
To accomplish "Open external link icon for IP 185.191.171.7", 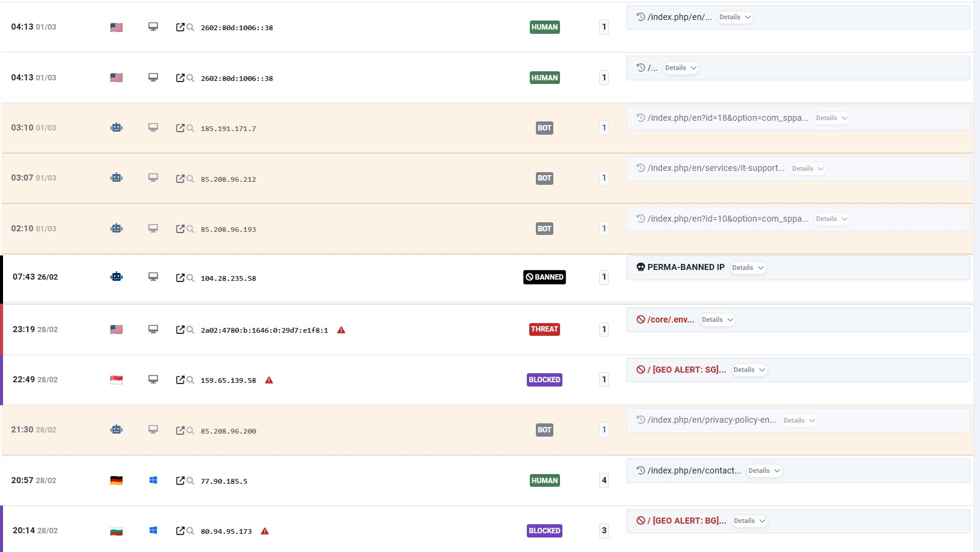I will (x=180, y=128).
